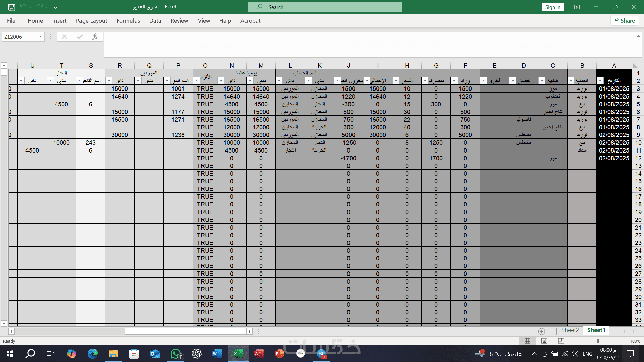This screenshot has width=644, height=362.
Task: Click the Save icon in title bar
Action: 12,7
